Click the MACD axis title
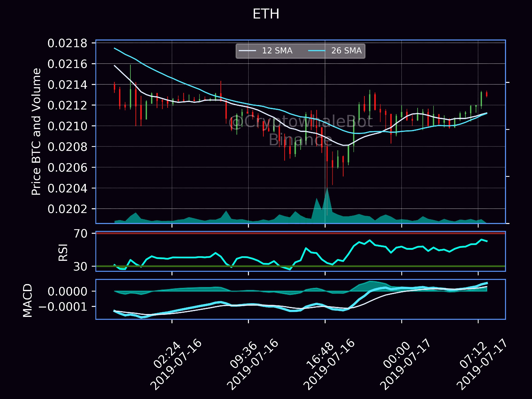 coord(27,300)
